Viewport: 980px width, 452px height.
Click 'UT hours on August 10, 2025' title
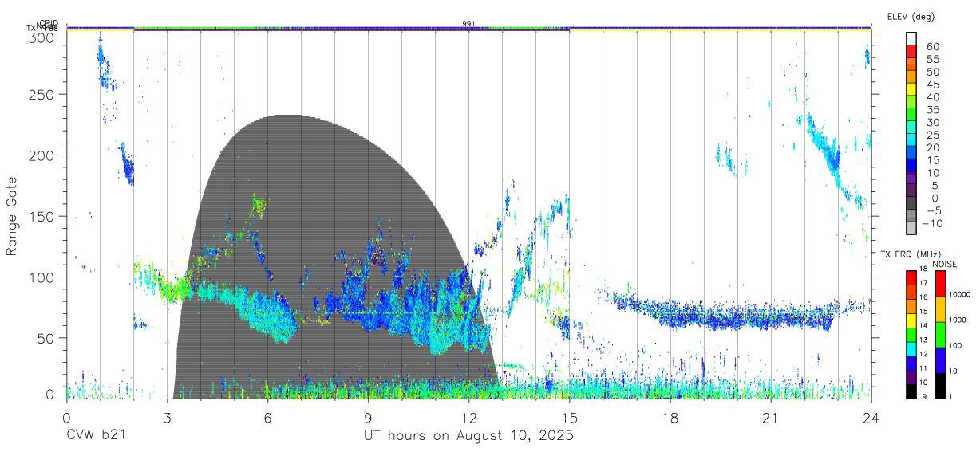468,436
